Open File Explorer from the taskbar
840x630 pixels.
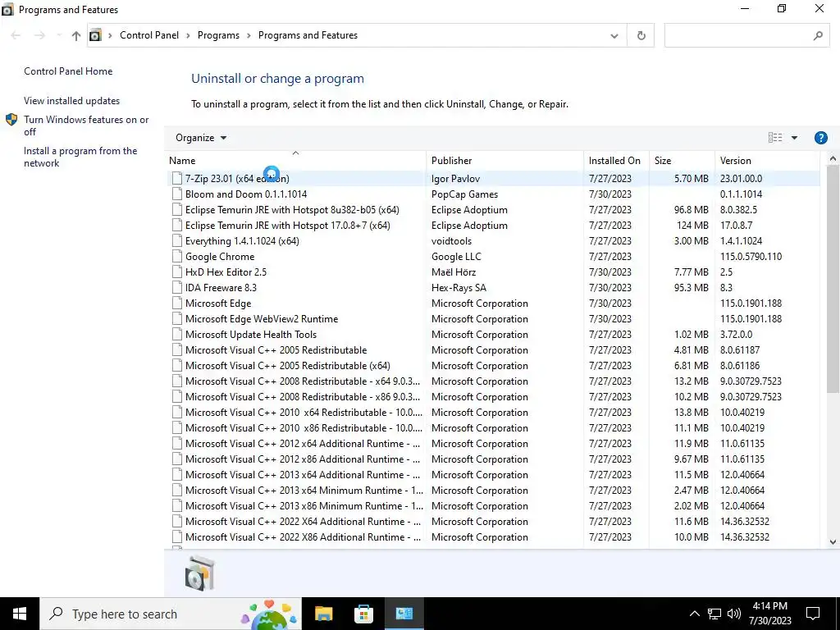(x=323, y=614)
